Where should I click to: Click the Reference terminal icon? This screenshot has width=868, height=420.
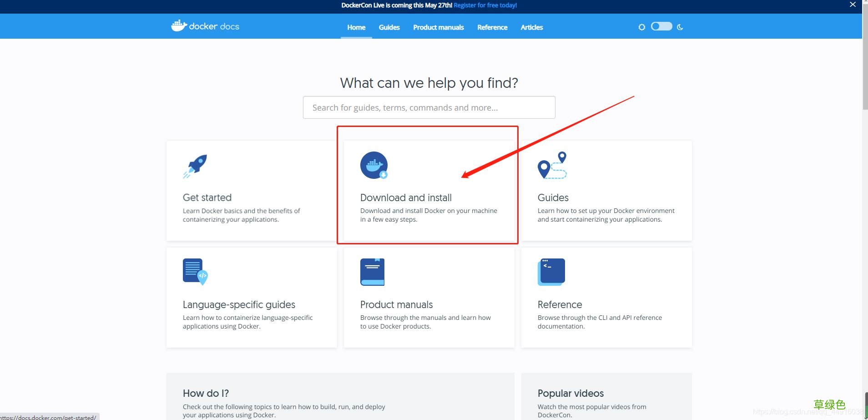pyautogui.click(x=551, y=272)
